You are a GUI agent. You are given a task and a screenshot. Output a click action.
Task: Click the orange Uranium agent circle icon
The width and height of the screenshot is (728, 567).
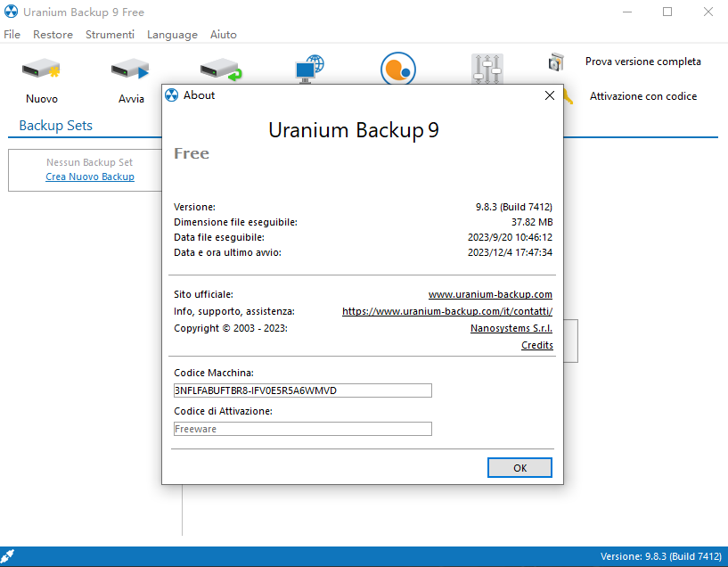coord(397,70)
